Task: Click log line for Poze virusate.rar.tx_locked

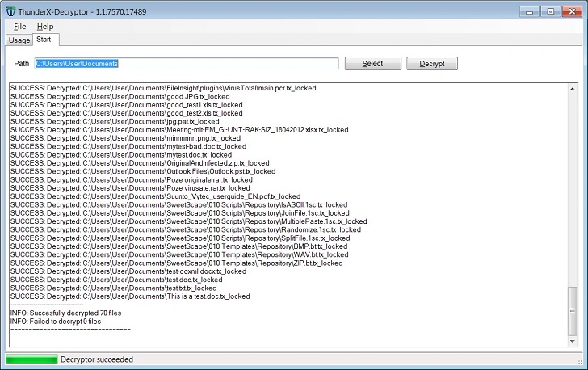Action: [x=130, y=188]
